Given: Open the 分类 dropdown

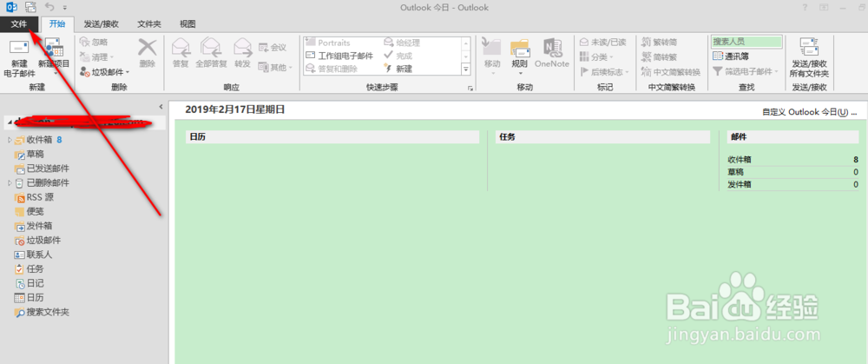Looking at the screenshot, I should tap(597, 56).
